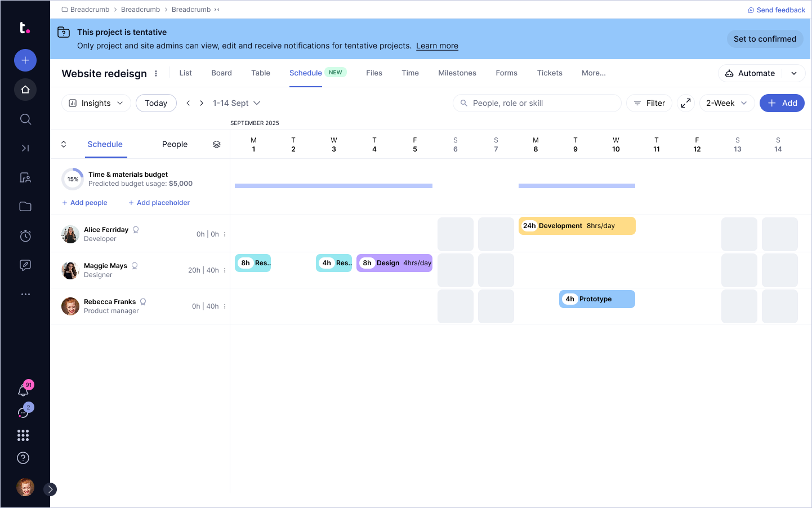This screenshot has height=508, width=812.
Task: Select the 24h Development allocation bar
Action: coord(577,226)
